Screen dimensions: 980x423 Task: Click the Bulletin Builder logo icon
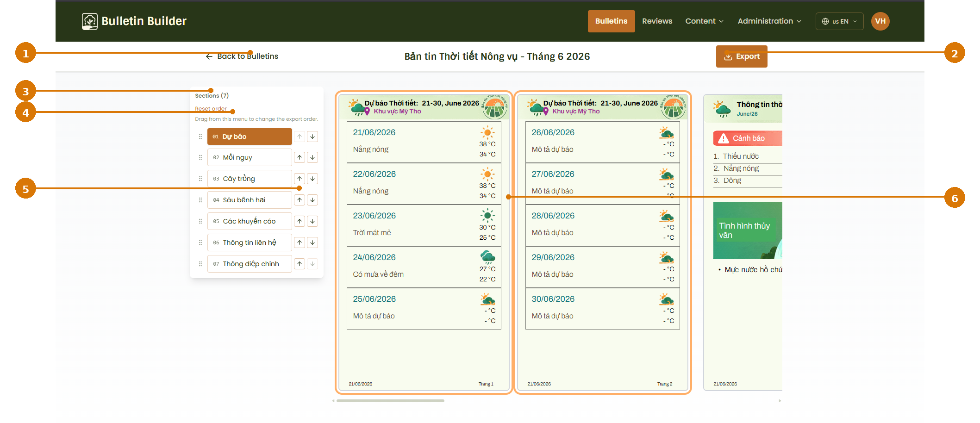click(90, 21)
